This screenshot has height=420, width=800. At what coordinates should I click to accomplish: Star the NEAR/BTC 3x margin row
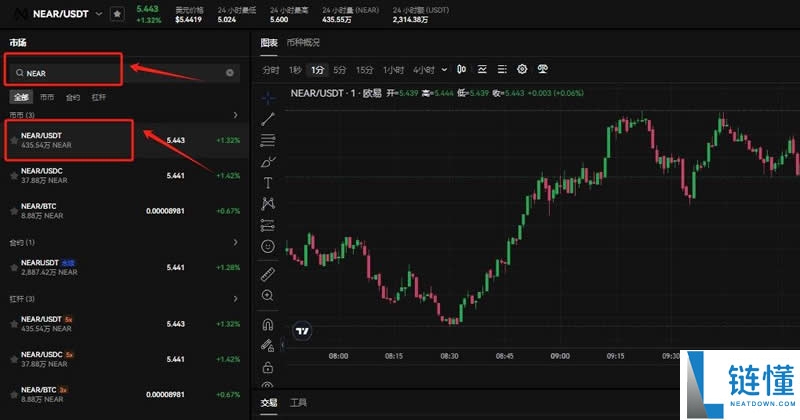pyautogui.click(x=14, y=394)
